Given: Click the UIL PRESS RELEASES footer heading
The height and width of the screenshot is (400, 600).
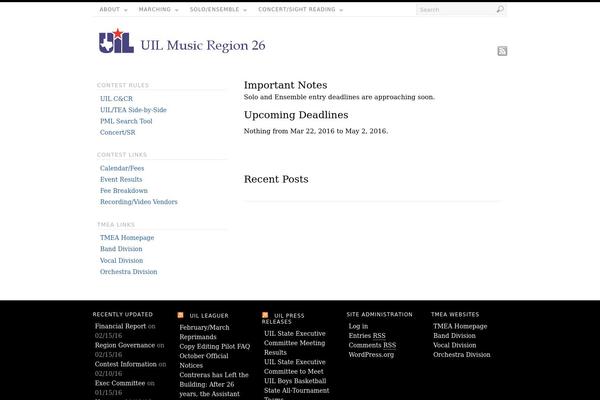Looking at the screenshot, I should click(284, 318).
